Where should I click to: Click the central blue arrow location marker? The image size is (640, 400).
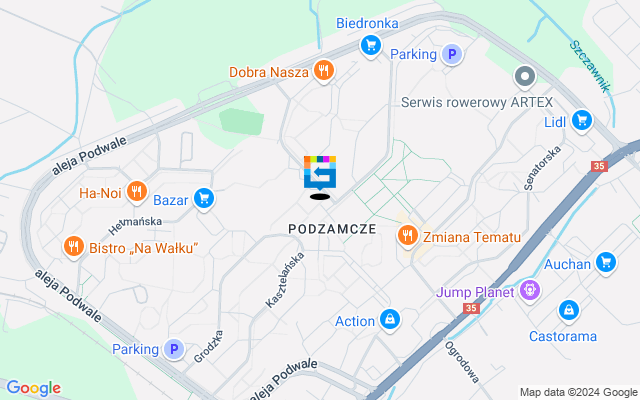coord(320,173)
